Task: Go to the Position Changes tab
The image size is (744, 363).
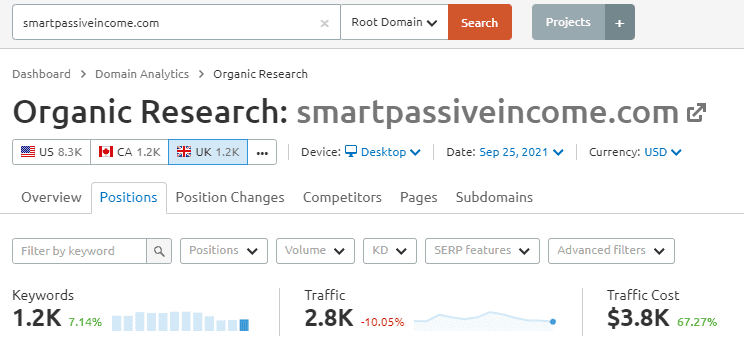Action: tap(230, 197)
